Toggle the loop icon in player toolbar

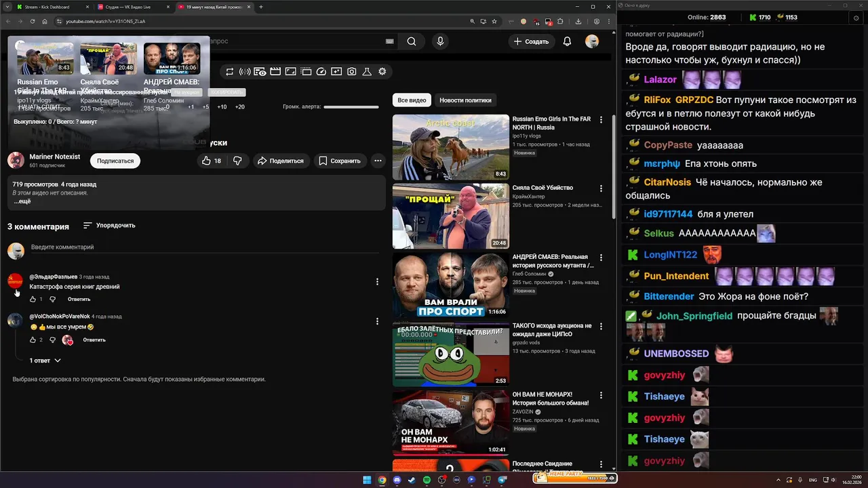coord(230,72)
